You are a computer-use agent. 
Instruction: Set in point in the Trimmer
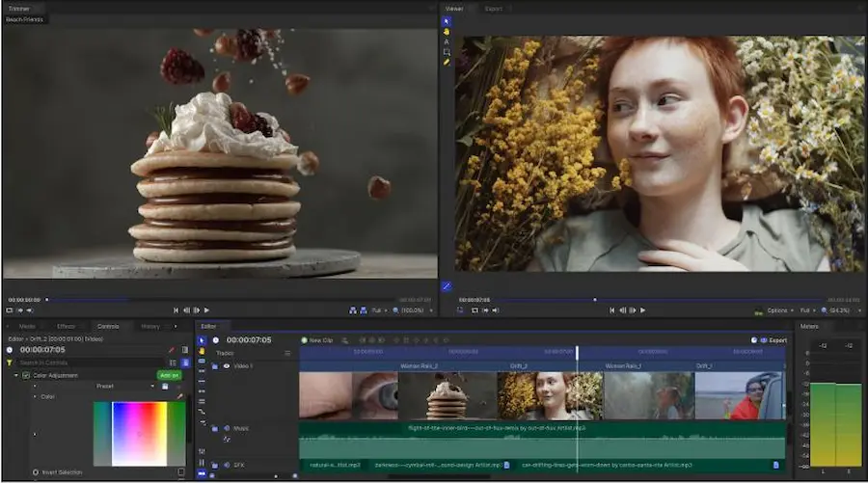click(20, 310)
